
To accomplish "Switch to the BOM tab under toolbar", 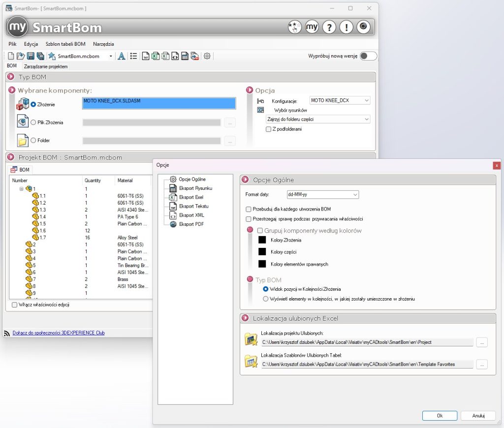I will pos(12,66).
